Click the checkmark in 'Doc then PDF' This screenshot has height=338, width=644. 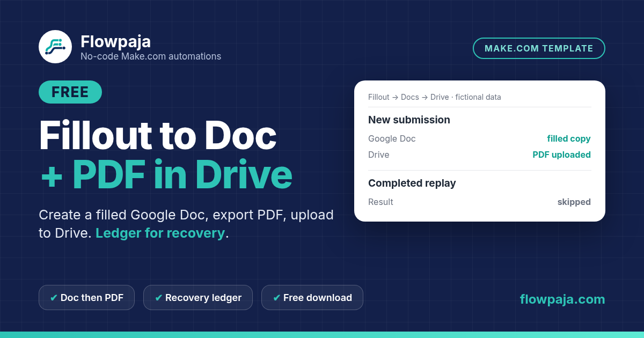pyautogui.click(x=54, y=298)
